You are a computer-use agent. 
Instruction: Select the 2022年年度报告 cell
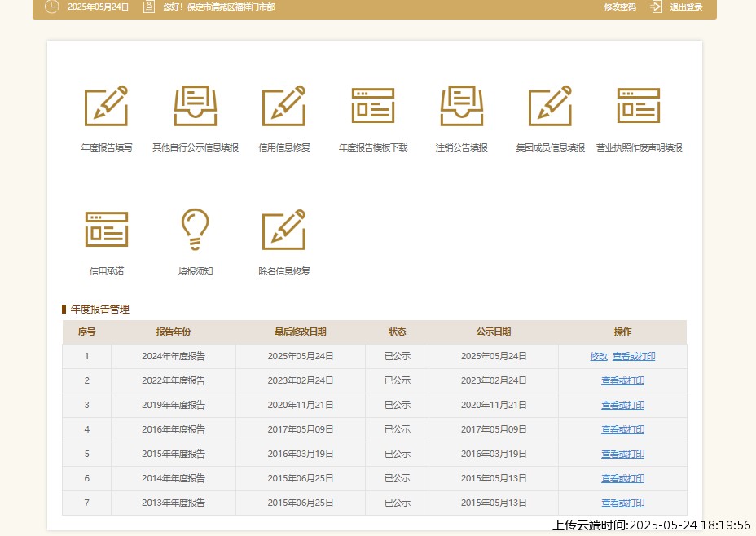click(x=173, y=380)
